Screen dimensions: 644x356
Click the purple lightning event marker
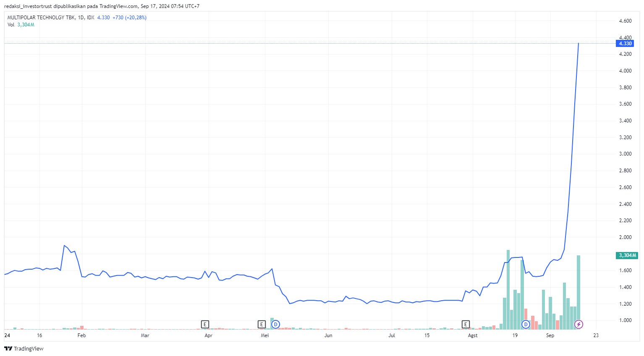click(579, 324)
